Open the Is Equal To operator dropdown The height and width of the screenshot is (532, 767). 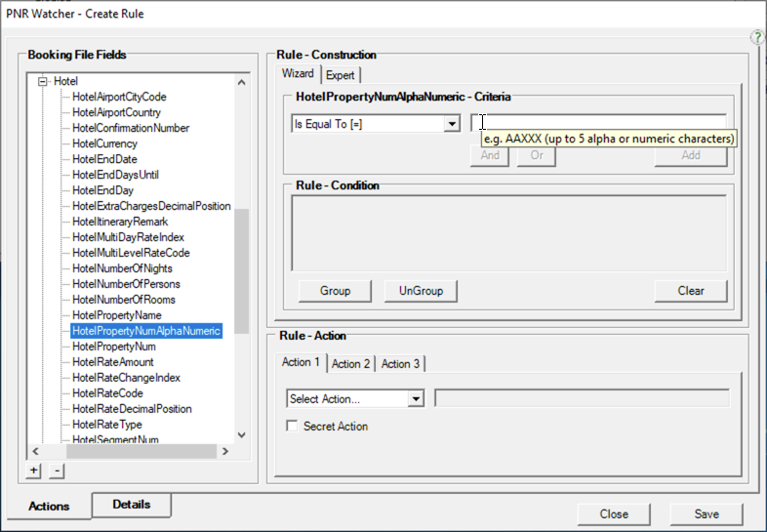coord(452,124)
